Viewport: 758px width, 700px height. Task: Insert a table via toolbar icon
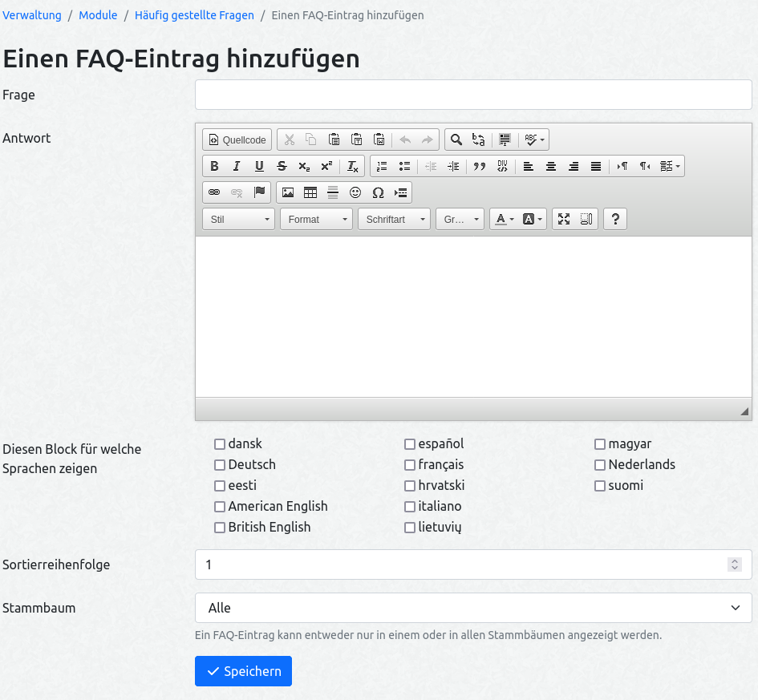click(310, 192)
